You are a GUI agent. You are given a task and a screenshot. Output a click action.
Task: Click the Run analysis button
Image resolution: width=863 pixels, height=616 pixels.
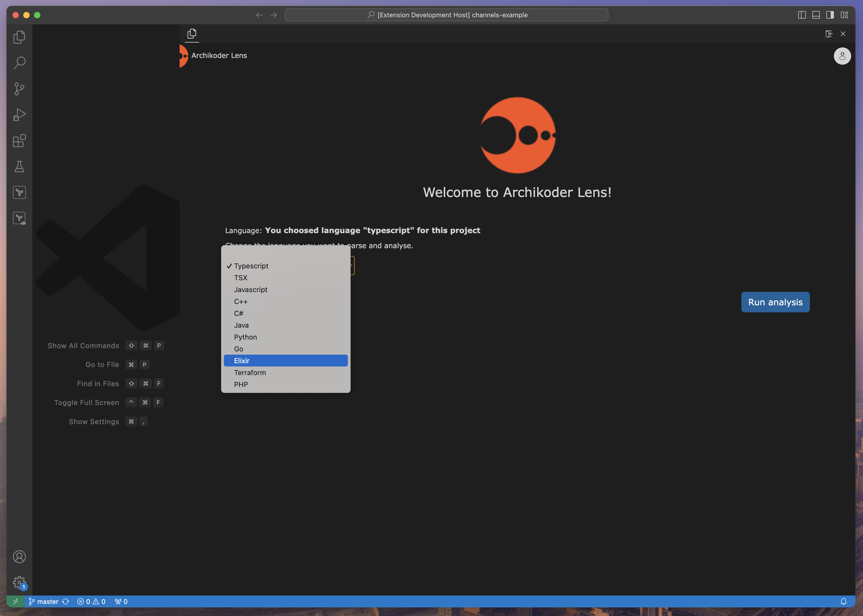(x=775, y=302)
